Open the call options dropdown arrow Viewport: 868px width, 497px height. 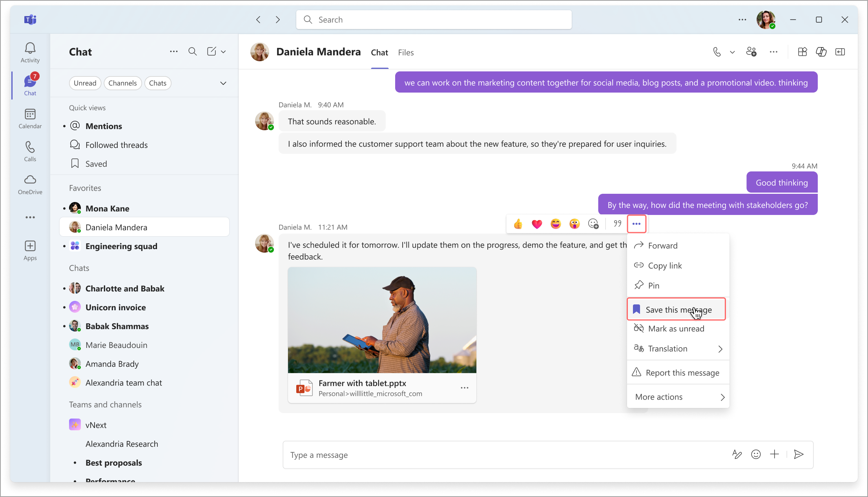click(732, 52)
